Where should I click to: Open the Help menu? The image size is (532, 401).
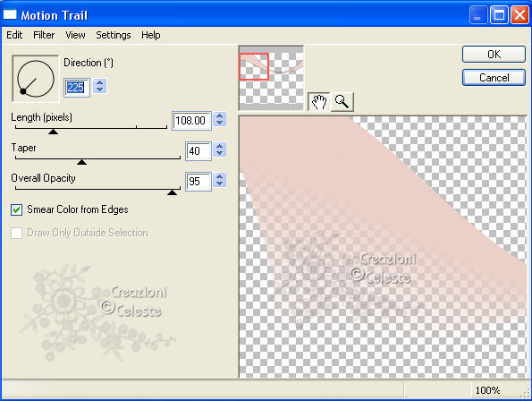(x=151, y=35)
